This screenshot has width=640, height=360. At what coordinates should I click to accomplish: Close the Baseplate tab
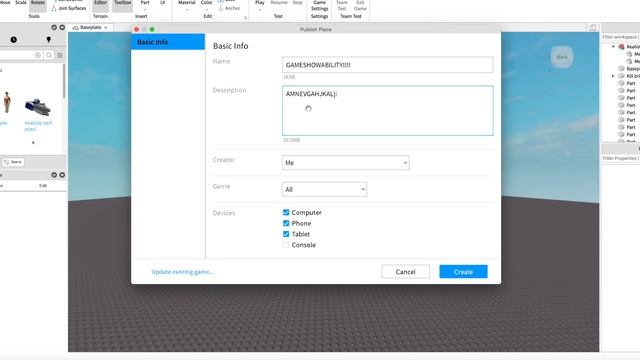pyautogui.click(x=106, y=27)
